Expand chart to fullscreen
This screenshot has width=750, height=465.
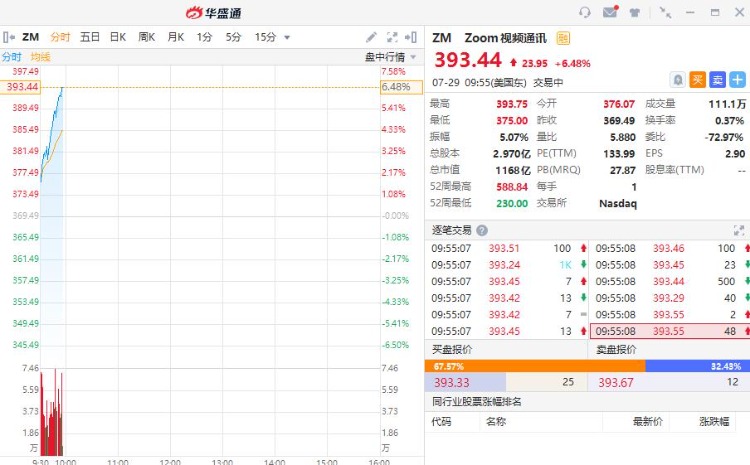(x=392, y=37)
